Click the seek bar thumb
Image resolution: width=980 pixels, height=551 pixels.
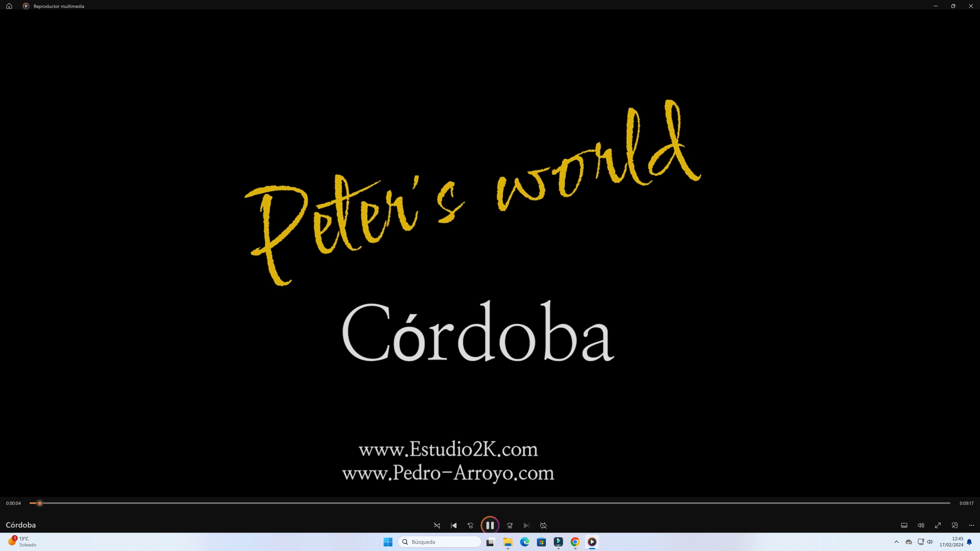coord(40,503)
